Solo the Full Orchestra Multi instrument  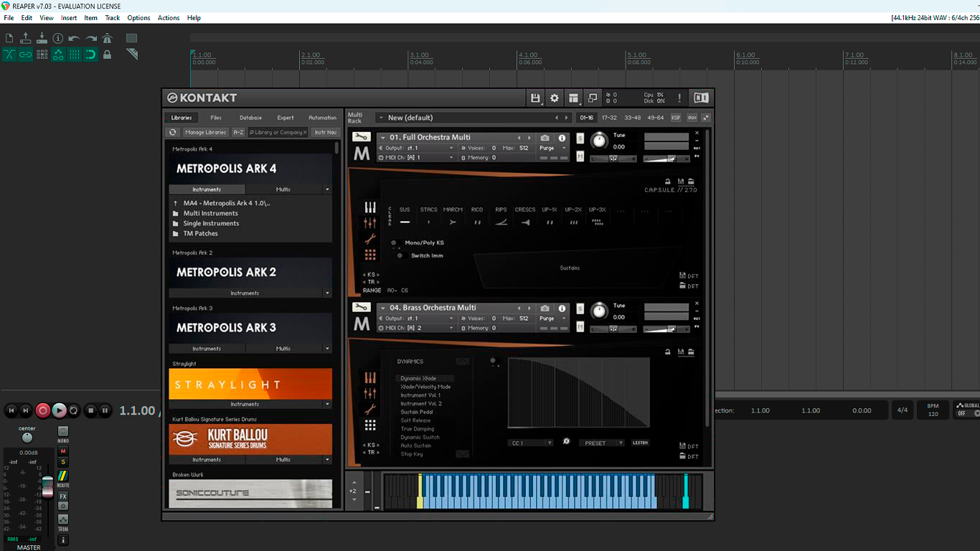pyautogui.click(x=580, y=138)
